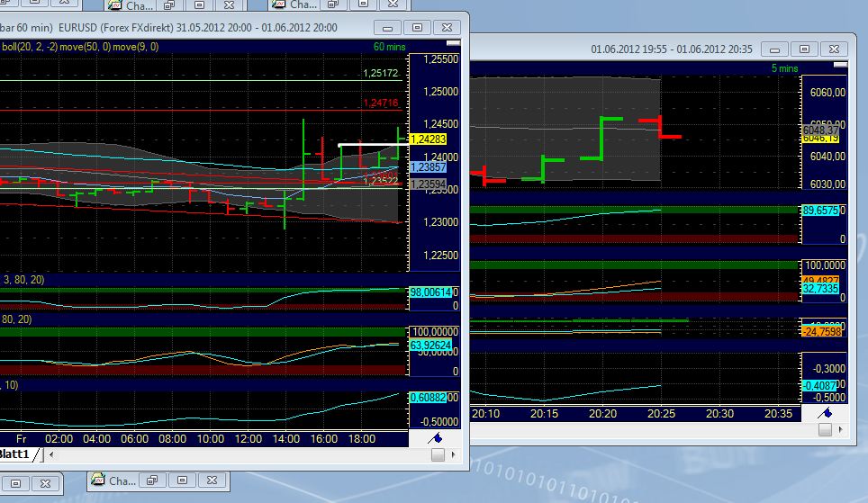Click the blue pin icon in 5 mins chart

(x=825, y=413)
